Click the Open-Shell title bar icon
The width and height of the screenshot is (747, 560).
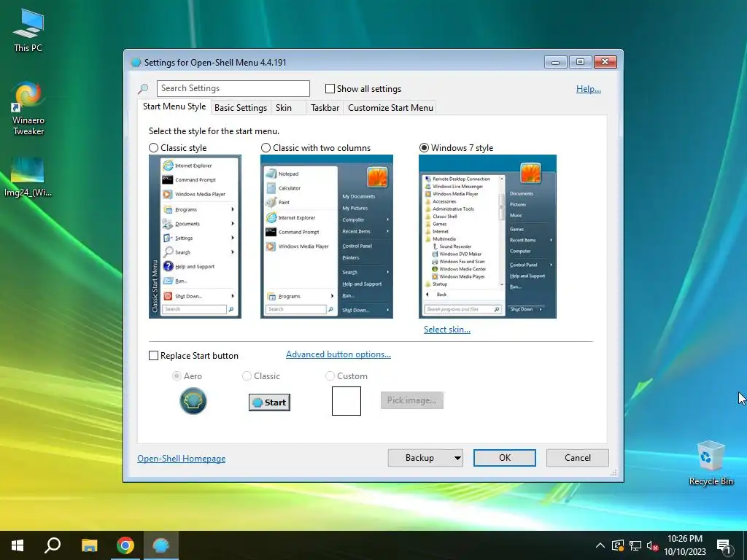[x=136, y=63]
